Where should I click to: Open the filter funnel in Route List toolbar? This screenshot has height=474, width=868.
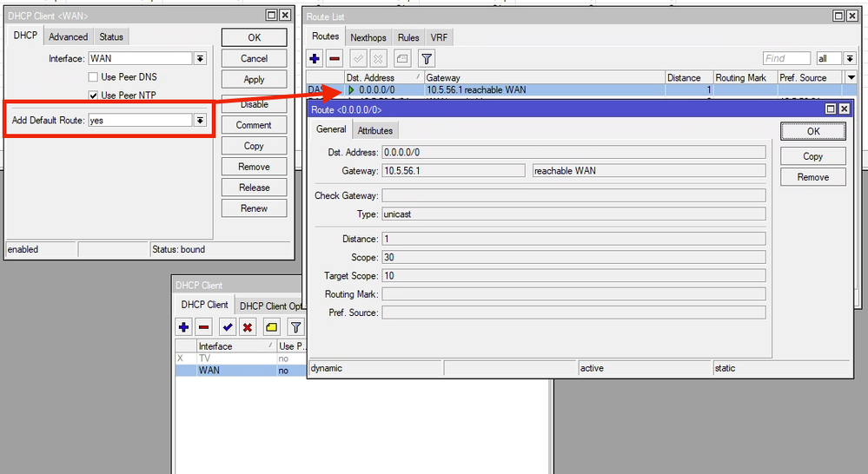click(427, 58)
